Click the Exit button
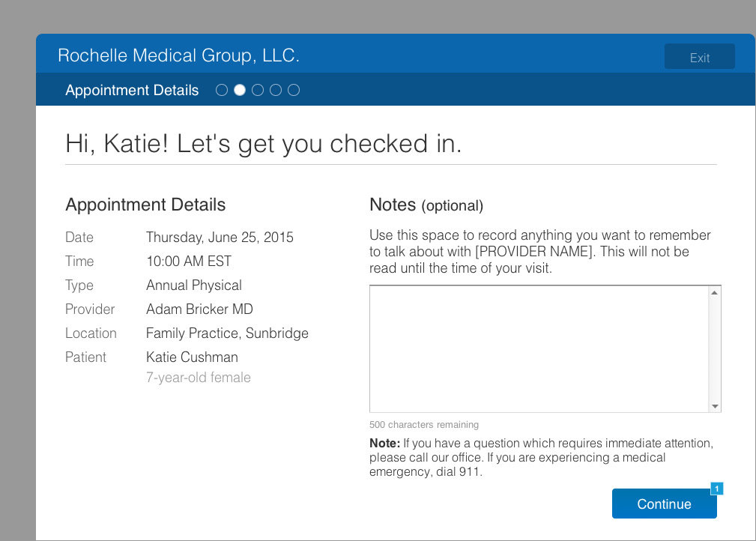 click(x=699, y=57)
